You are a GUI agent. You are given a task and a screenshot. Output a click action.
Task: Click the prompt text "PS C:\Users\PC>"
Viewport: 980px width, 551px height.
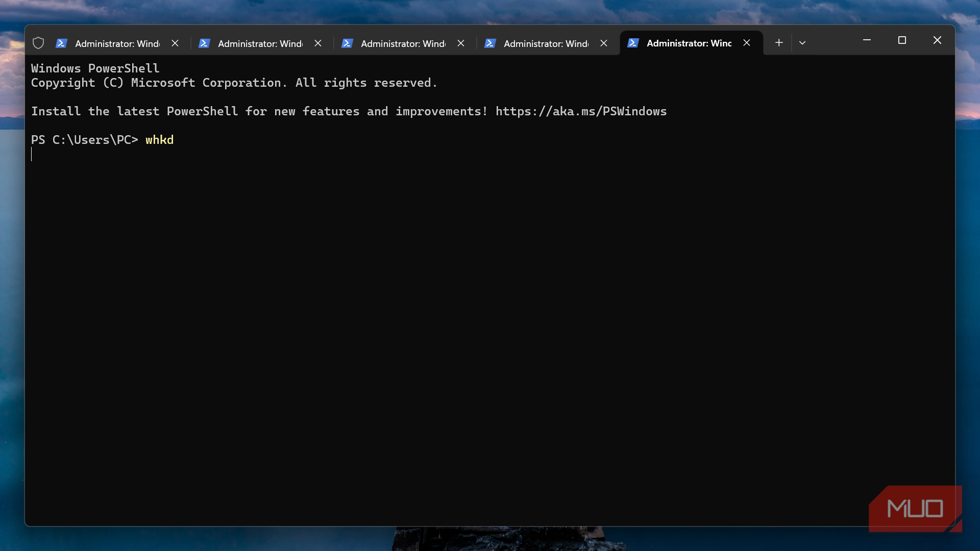coord(85,140)
